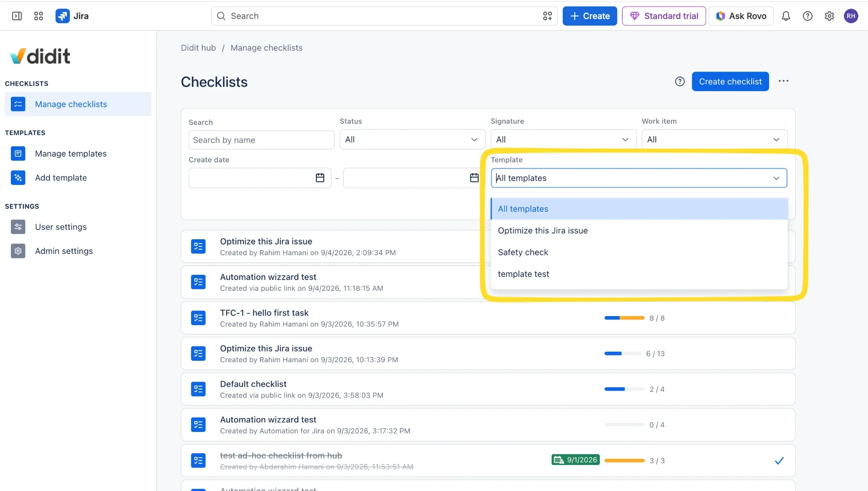Expand the Status dropdown

412,139
